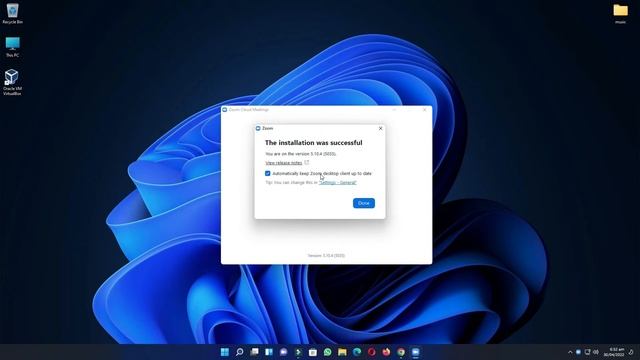
Task: Open File Explorer from the taskbar
Action: (x=342, y=352)
